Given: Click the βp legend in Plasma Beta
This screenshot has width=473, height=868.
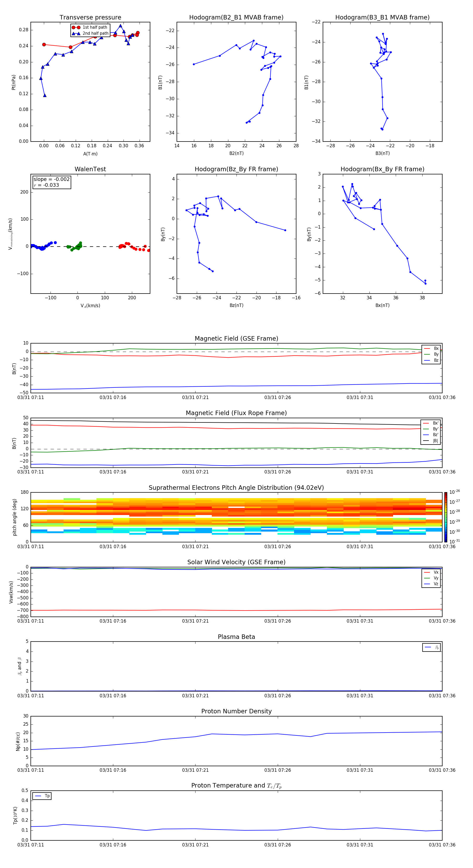Looking at the screenshot, I should click(431, 647).
